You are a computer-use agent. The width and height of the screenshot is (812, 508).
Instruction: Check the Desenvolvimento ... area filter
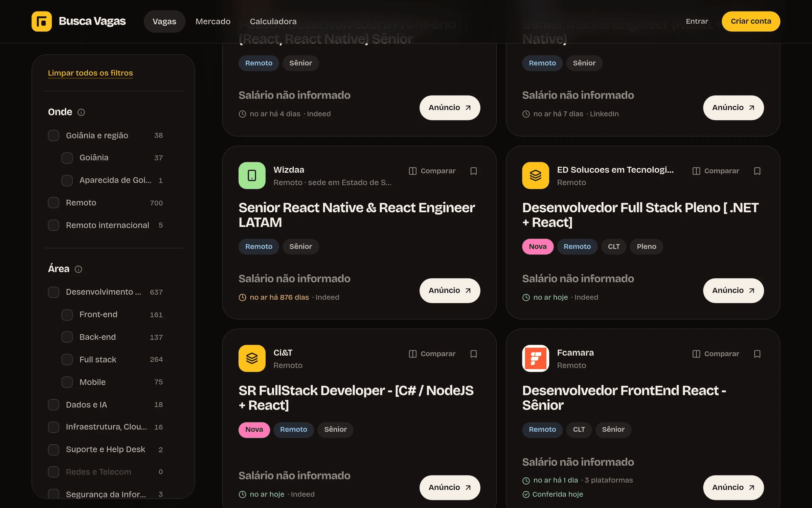point(53,292)
